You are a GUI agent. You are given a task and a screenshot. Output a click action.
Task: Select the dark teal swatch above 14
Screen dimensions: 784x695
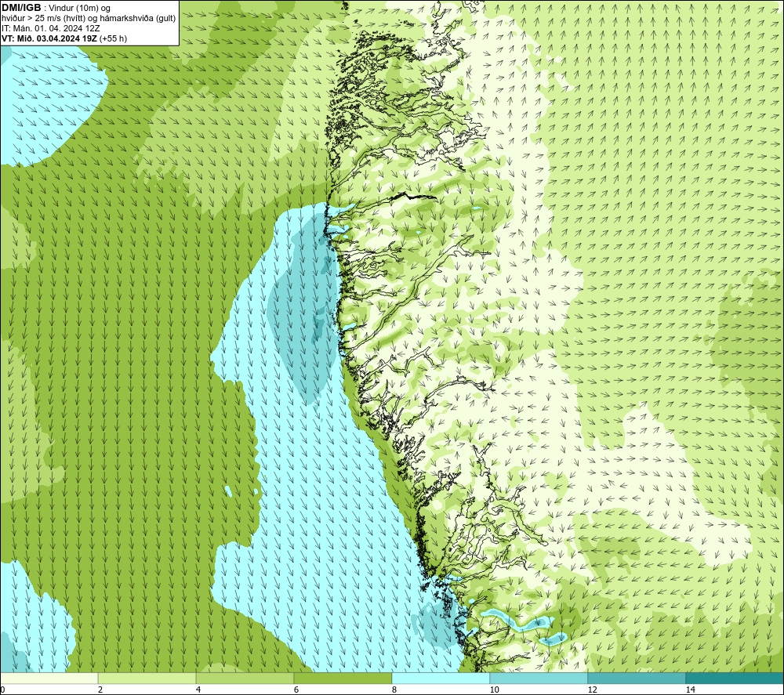(735, 678)
